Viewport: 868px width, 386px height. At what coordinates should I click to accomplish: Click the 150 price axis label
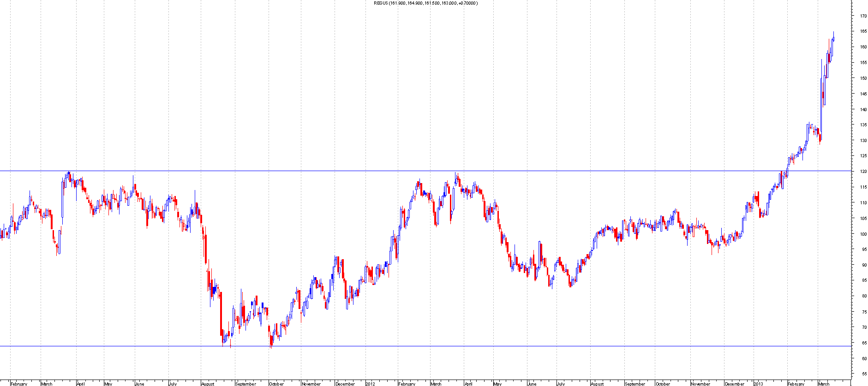click(x=862, y=78)
